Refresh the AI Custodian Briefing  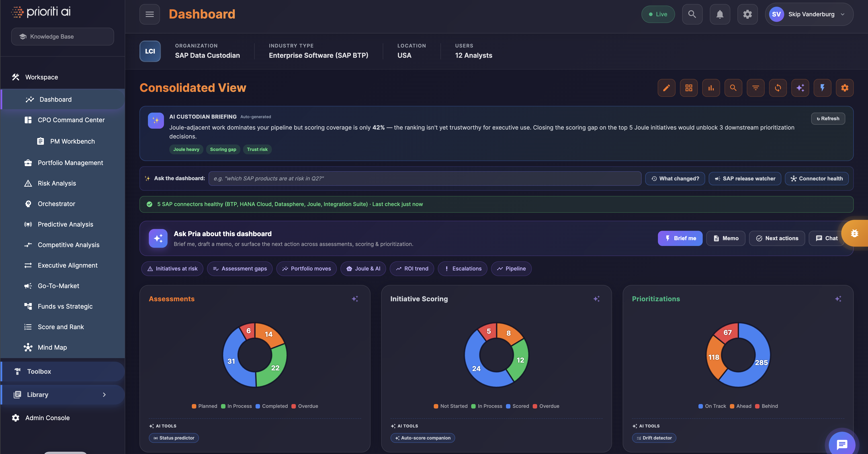(x=828, y=119)
